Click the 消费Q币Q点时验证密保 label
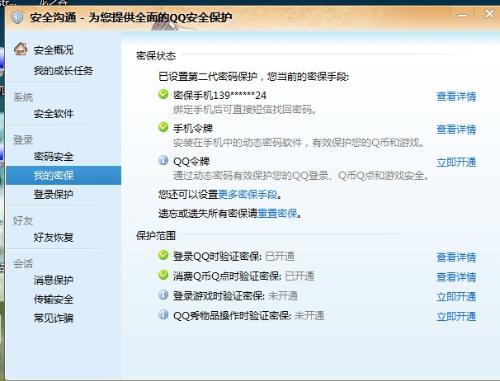500x381 pixels. 227,276
